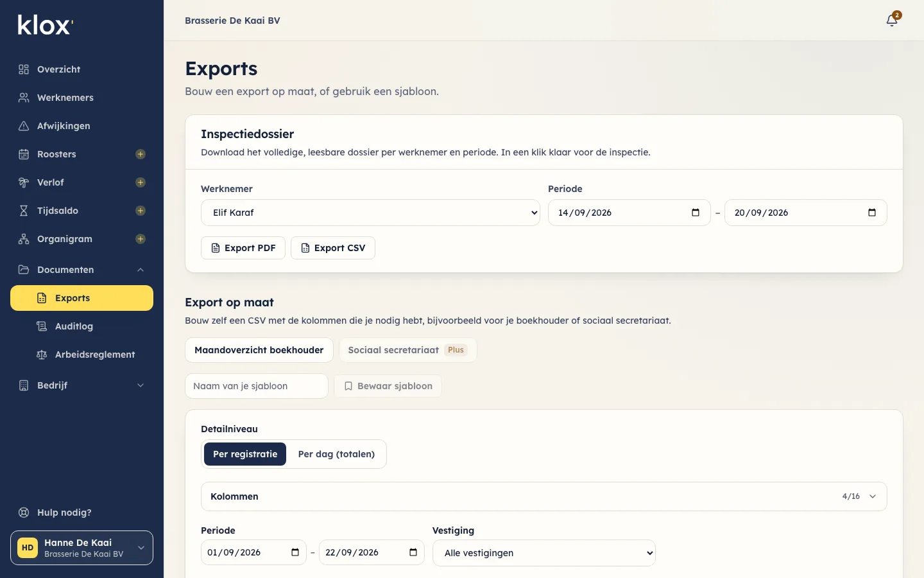924x578 pixels.
Task: Click the plus icon next to Roosters
Action: pyautogui.click(x=141, y=154)
